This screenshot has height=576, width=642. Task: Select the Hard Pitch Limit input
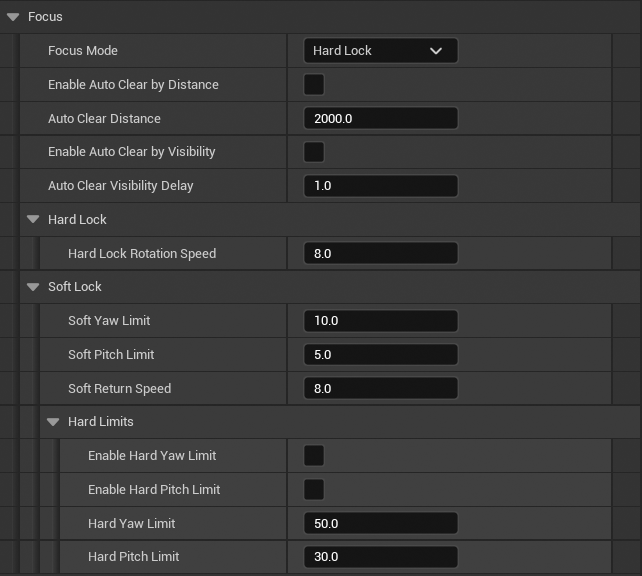(x=380, y=557)
